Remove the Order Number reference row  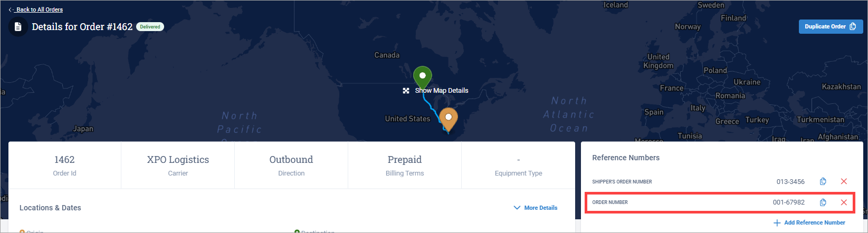(844, 202)
